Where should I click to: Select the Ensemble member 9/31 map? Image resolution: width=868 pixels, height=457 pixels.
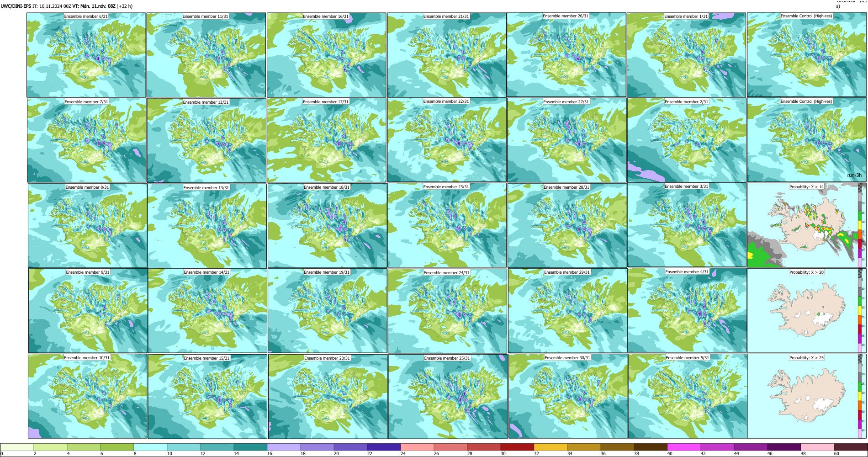(x=88, y=310)
